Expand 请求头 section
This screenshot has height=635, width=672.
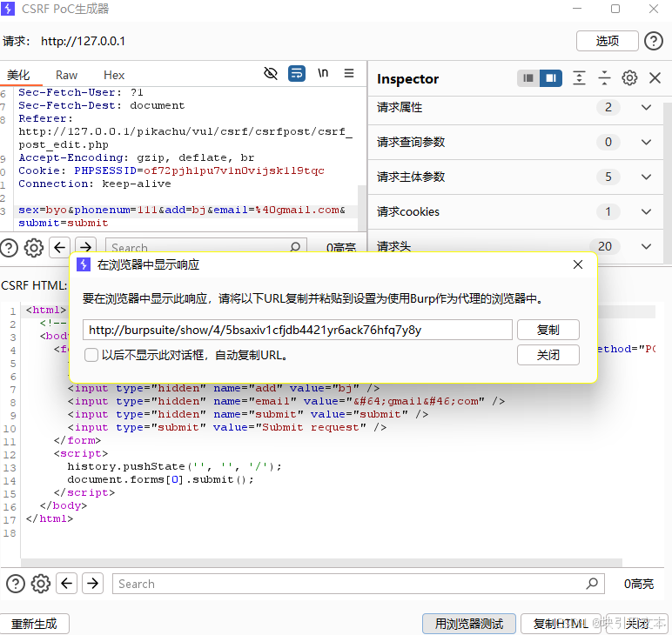pyautogui.click(x=646, y=246)
